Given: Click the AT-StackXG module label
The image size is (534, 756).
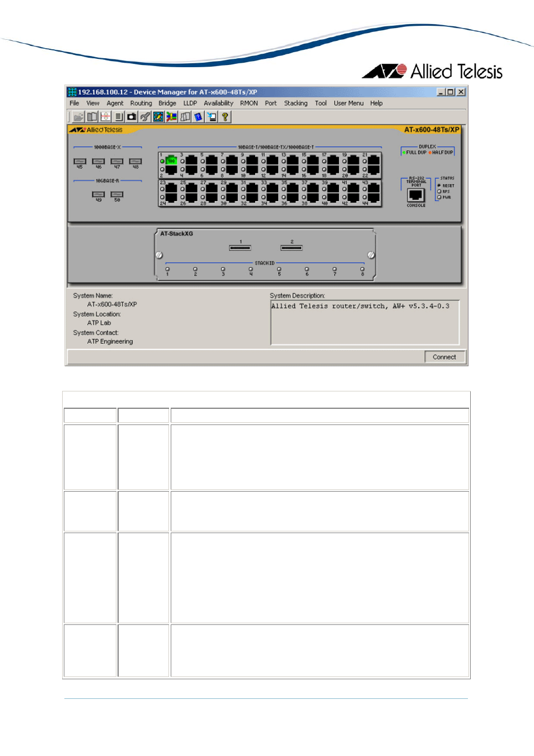Looking at the screenshot, I should point(176,234).
